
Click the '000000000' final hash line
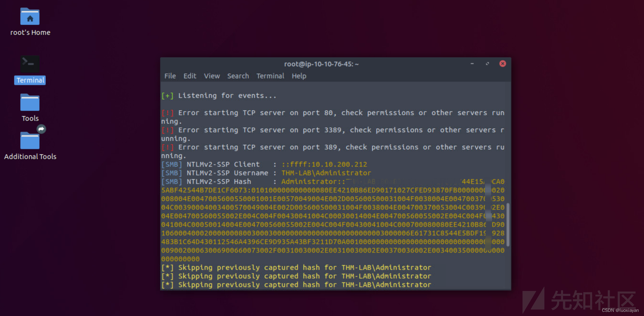click(180, 259)
